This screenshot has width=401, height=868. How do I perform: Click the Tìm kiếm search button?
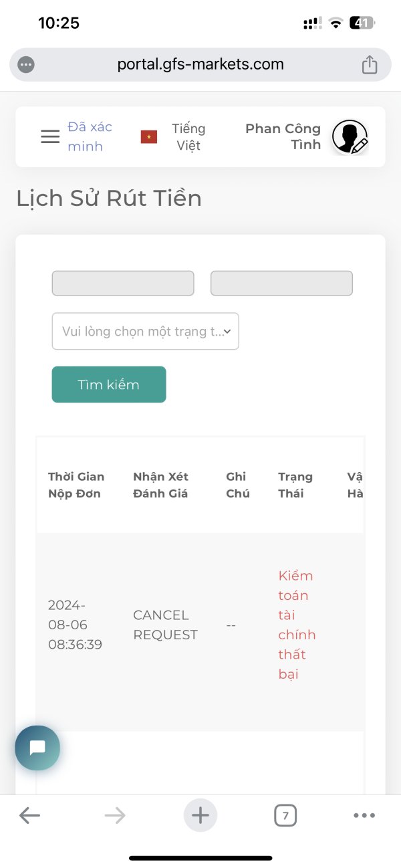109,385
